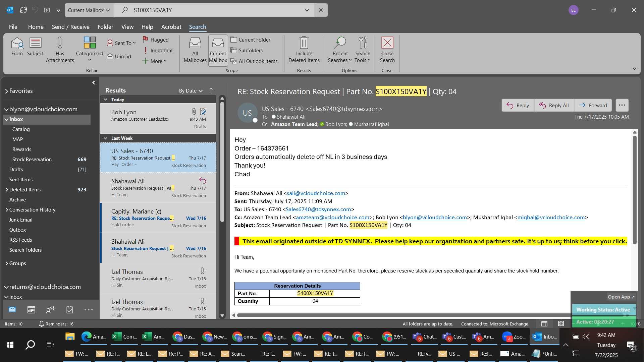Set search scope to Subfolders
The height and width of the screenshot is (362, 644).
point(247,50)
